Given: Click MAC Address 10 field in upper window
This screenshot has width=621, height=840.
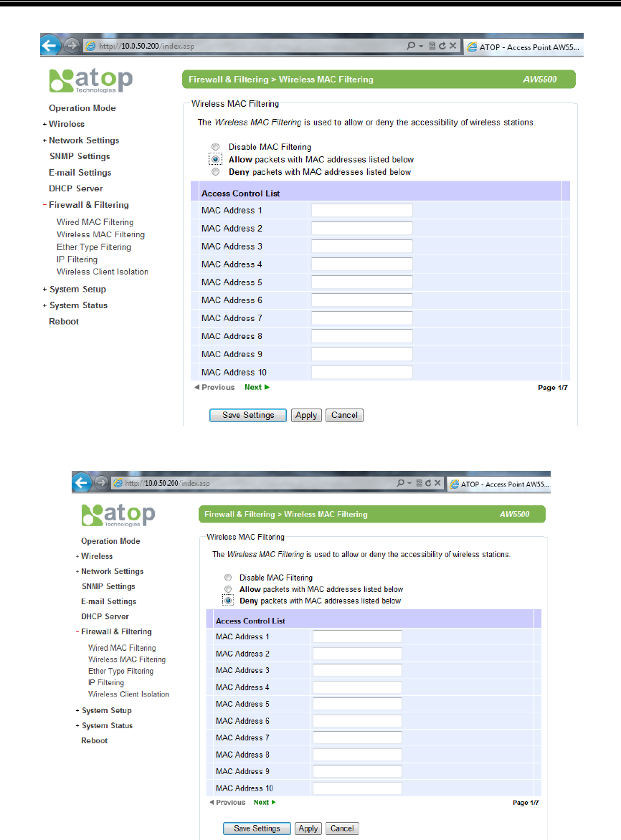Looking at the screenshot, I should (x=362, y=372).
